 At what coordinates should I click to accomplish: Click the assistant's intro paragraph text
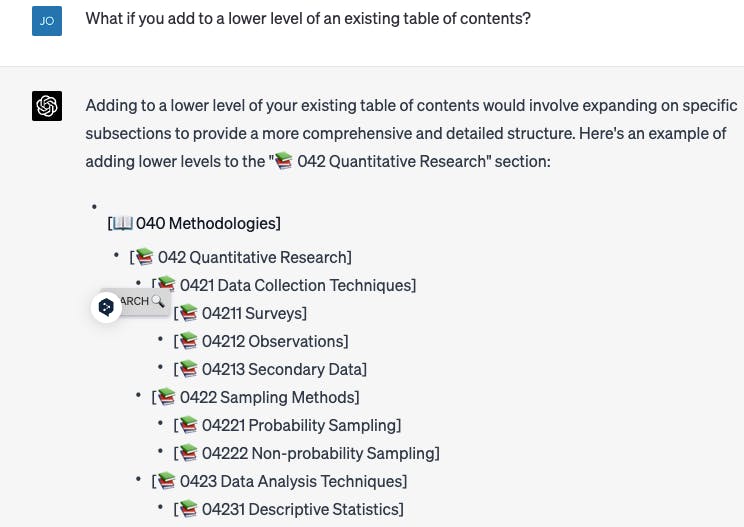point(411,133)
